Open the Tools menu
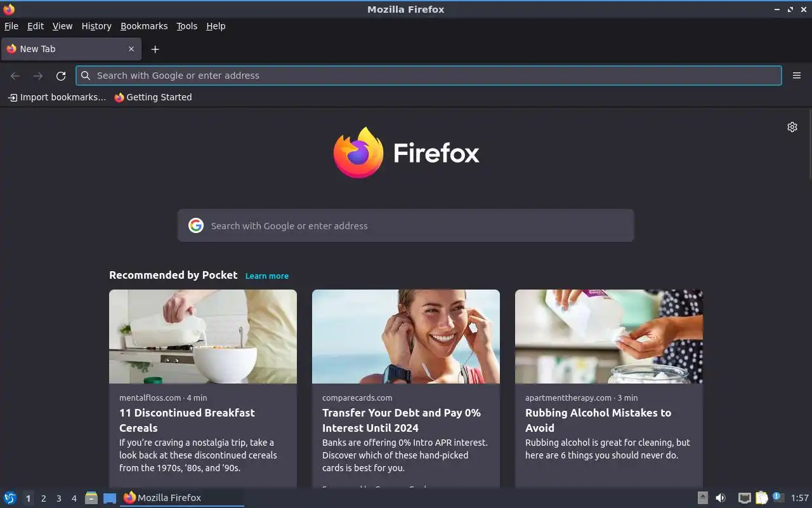The image size is (812, 508). (x=187, y=26)
